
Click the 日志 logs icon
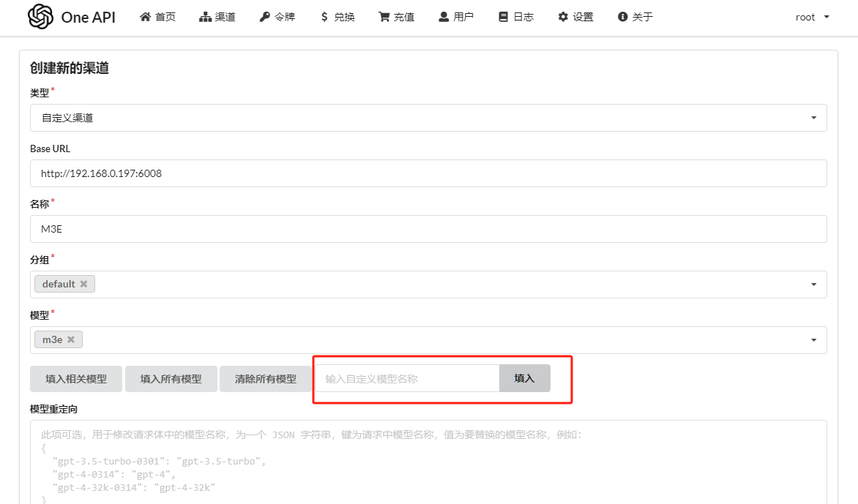tap(502, 16)
